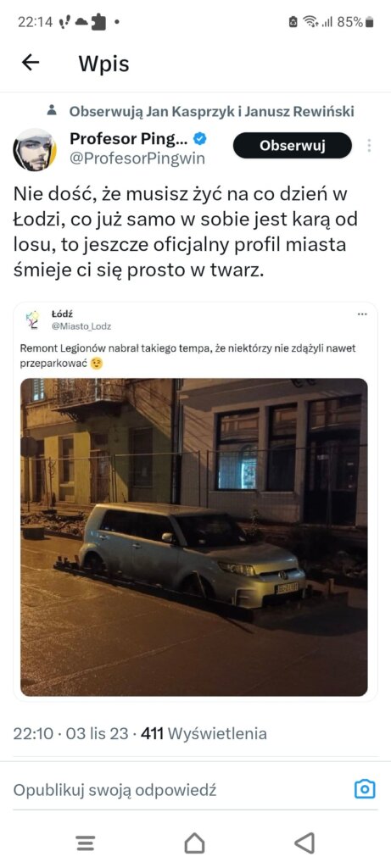View the 411 Wyświetlenia count
391x868 pixels.
coord(204,734)
